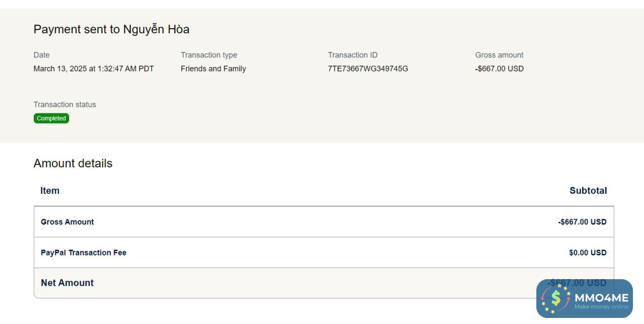Click the Item column header
Image resolution: width=644 pixels, height=324 pixels.
tap(50, 190)
